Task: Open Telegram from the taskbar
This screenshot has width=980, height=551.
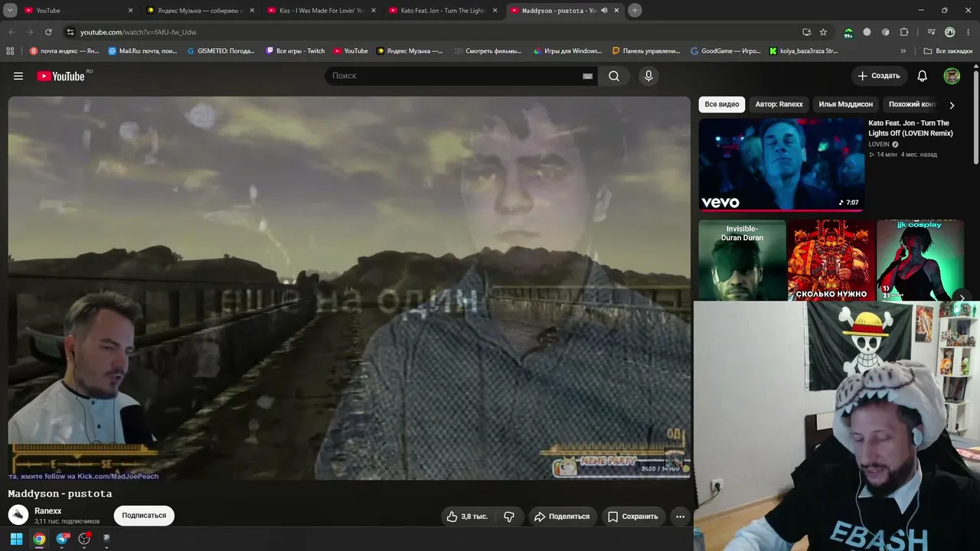Action: click(x=62, y=539)
